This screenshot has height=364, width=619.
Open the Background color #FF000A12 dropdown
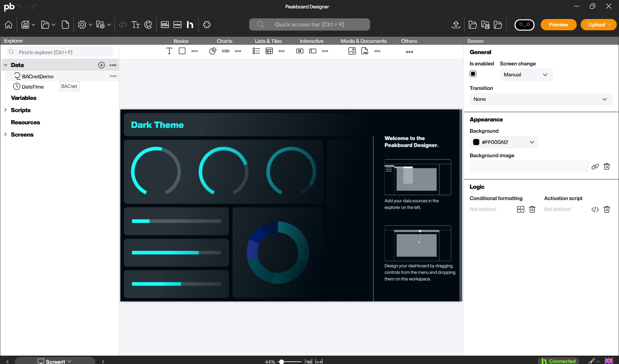504,142
